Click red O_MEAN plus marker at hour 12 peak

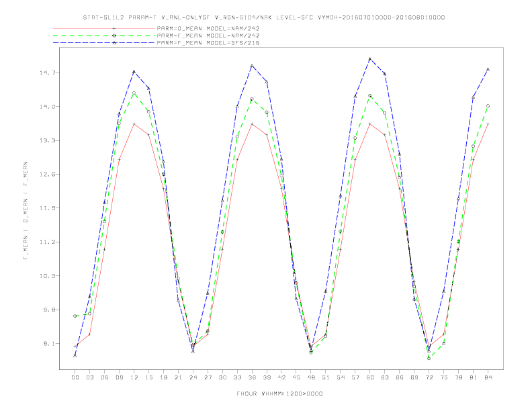134,124
